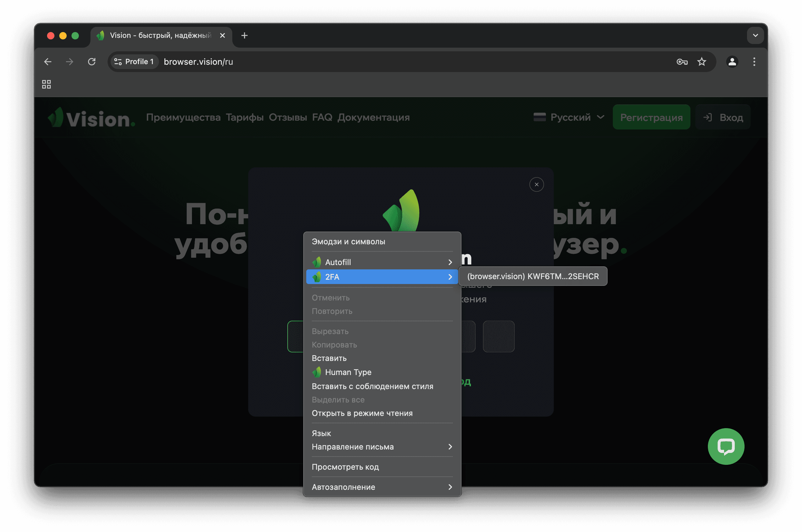Click Просмотреть код in context menu
Viewport: 802px width, 532px height.
(345, 467)
